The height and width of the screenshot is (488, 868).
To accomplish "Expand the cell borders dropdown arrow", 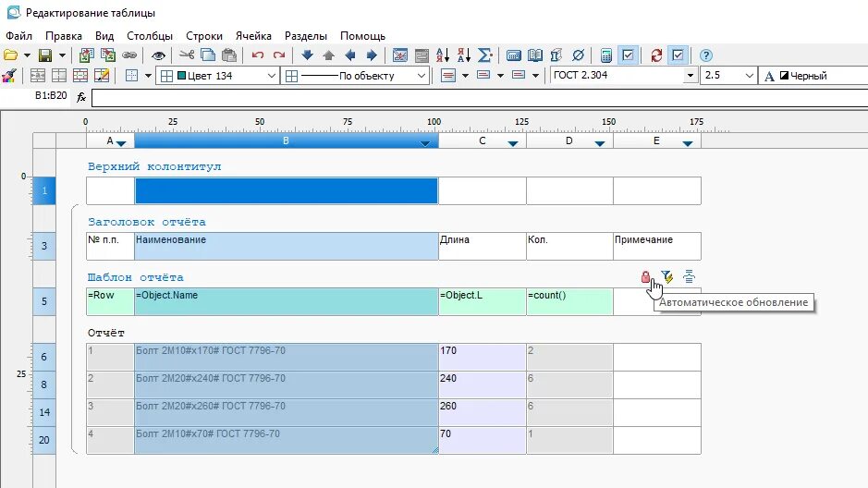I will [x=148, y=75].
